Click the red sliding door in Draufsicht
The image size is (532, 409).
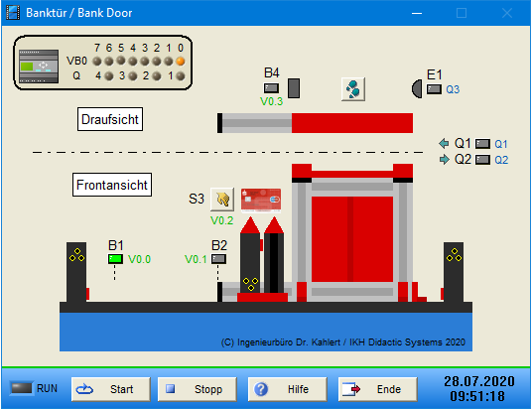pyautogui.click(x=352, y=123)
